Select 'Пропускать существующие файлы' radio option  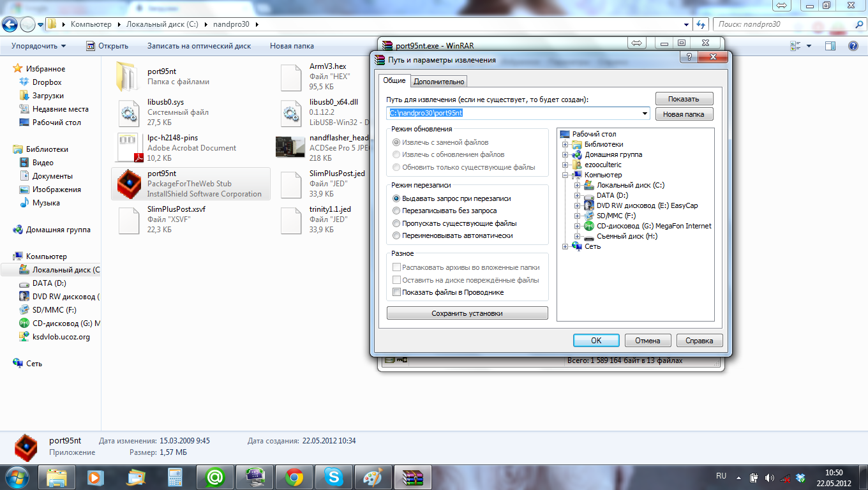click(397, 223)
